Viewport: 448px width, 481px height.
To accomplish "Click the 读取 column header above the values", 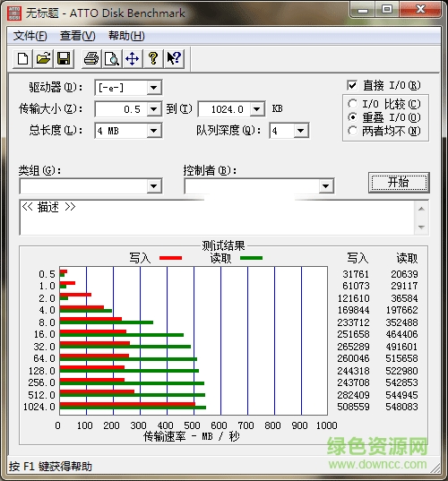I will [x=407, y=258].
